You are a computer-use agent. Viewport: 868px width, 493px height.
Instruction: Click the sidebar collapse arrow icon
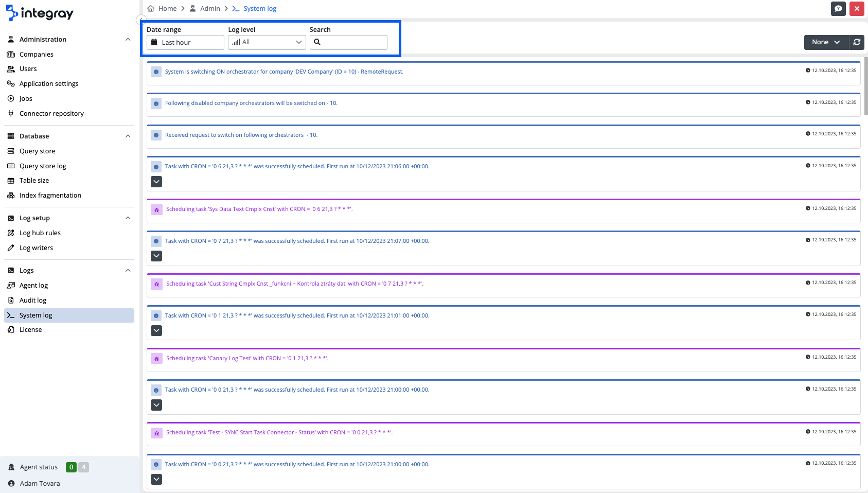coord(140,20)
